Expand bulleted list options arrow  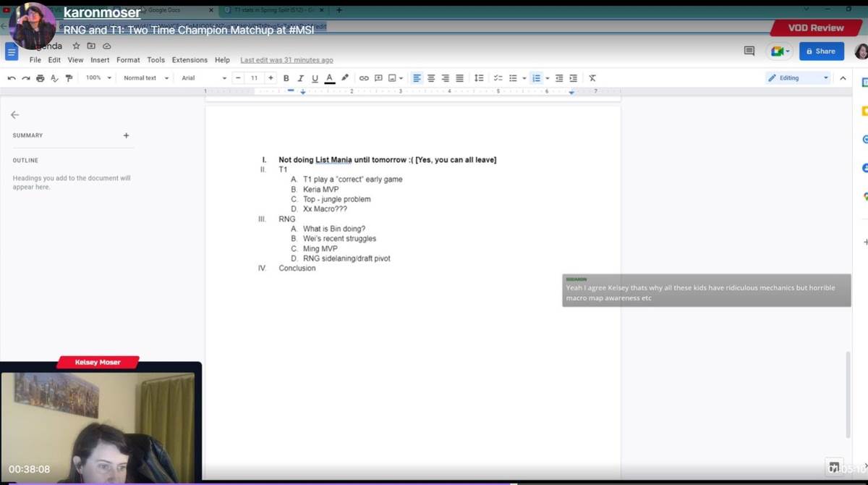click(524, 78)
